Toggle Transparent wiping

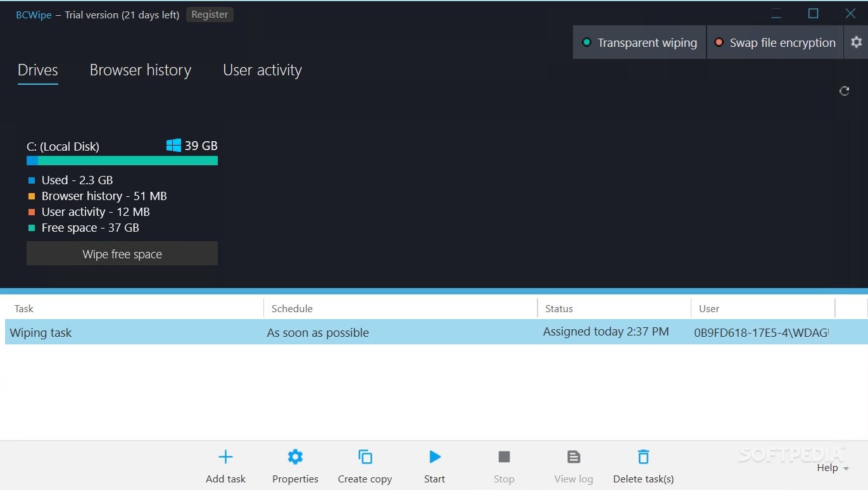(x=639, y=42)
